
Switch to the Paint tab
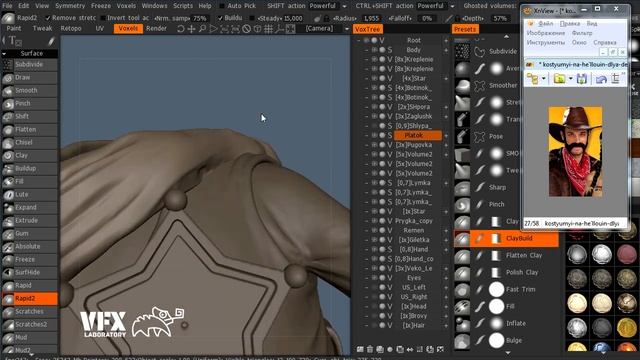(14, 29)
